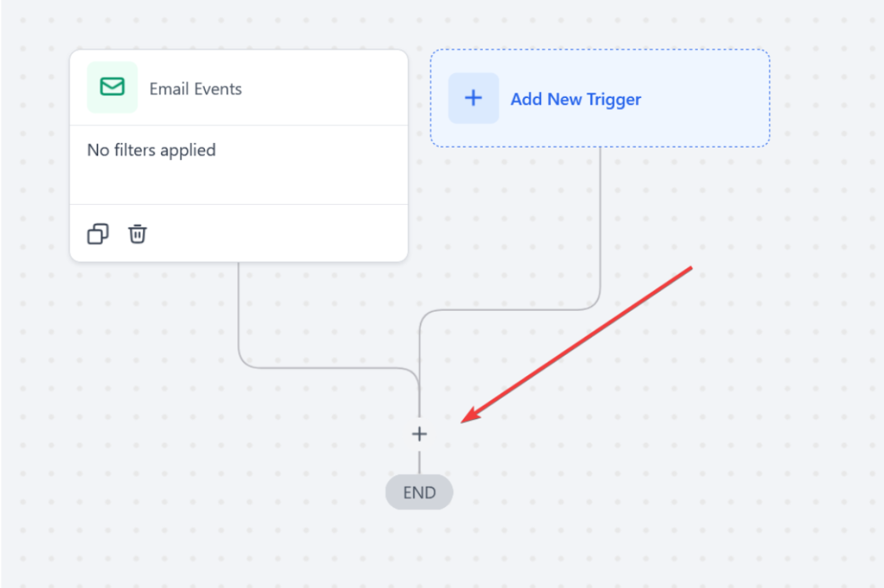Click the red arrow's pointed tip
The height and width of the screenshot is (588, 884).
click(462, 422)
